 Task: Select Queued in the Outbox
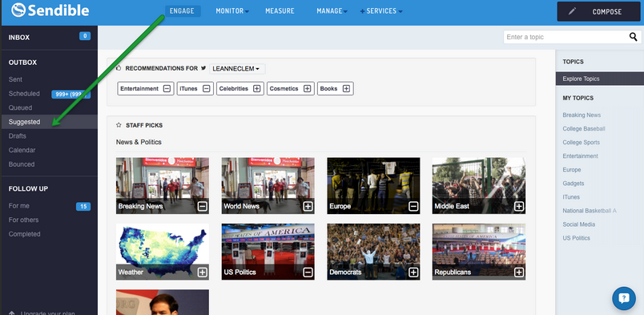[x=20, y=107]
